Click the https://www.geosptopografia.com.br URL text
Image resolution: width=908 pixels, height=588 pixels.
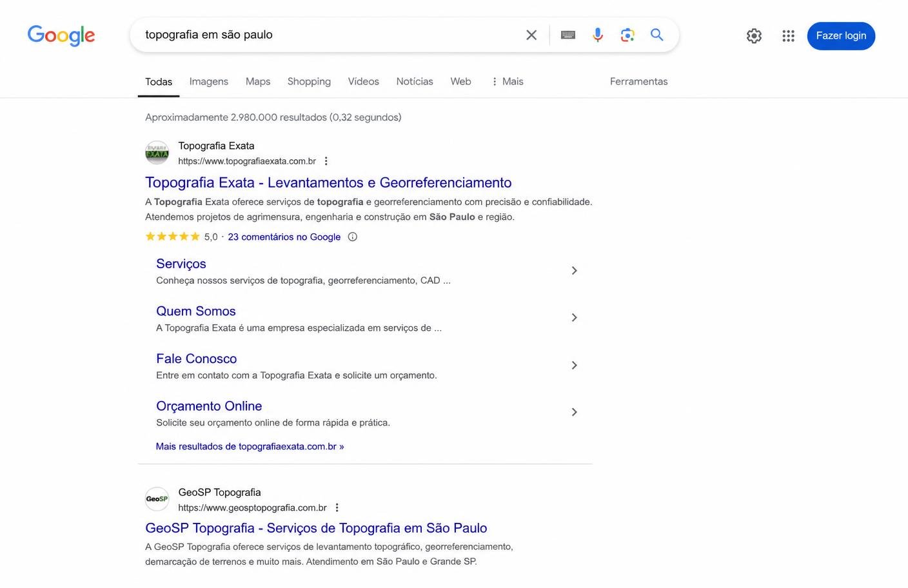252,508
